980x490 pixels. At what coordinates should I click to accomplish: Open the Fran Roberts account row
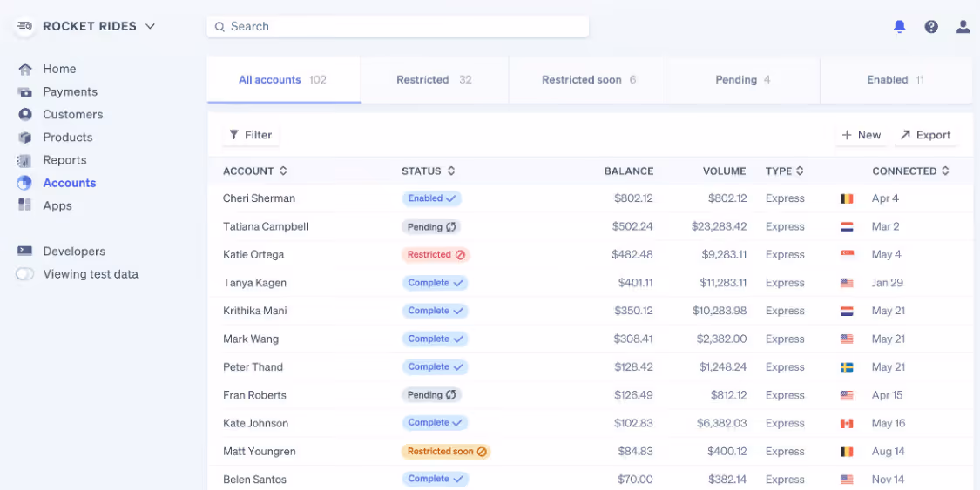tap(590, 395)
